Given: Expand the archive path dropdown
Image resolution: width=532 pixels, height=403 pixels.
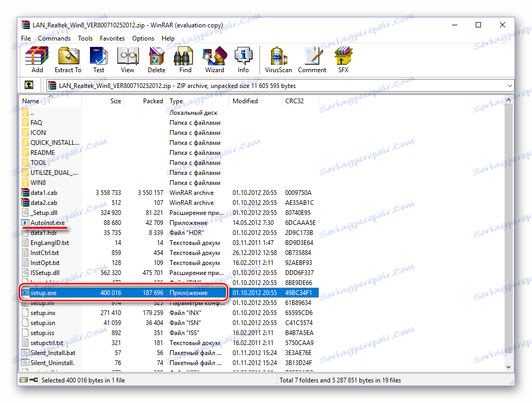Looking at the screenshot, I should [509, 86].
